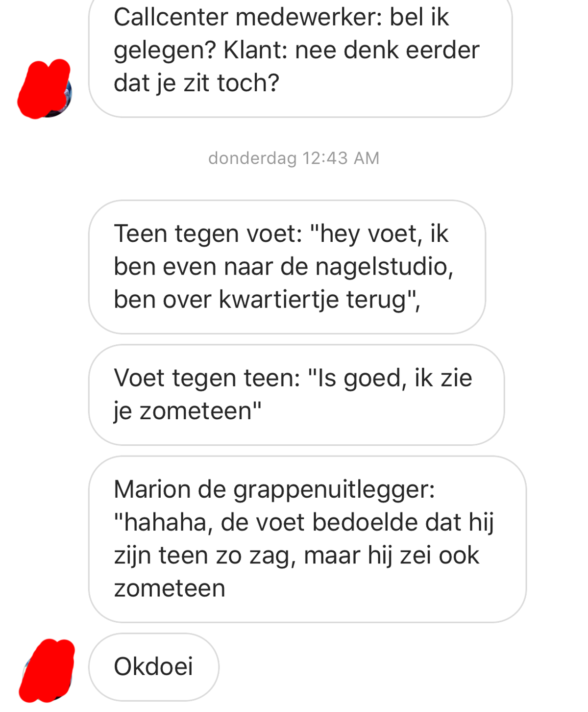Tap the 'Teen tegen voet' message bubble

pyautogui.click(x=287, y=267)
